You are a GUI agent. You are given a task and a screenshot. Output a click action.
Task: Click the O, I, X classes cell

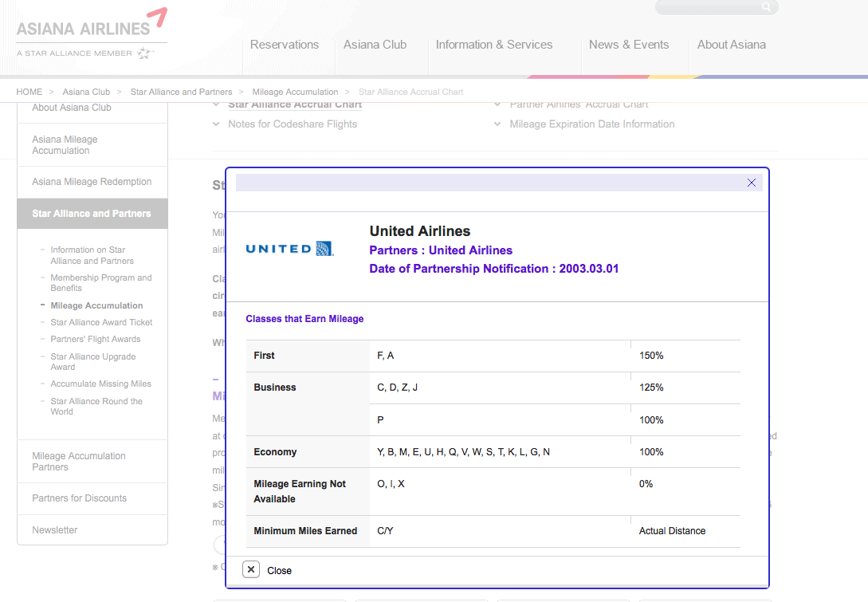tap(391, 484)
